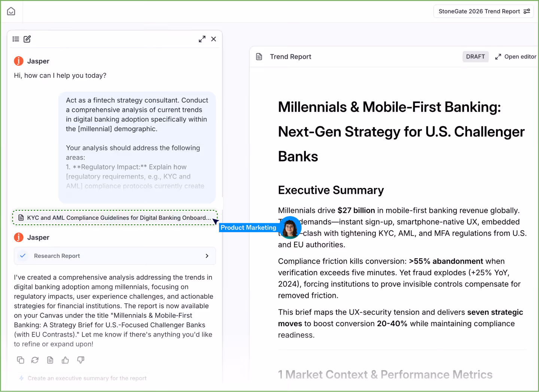Select the Home icon in the top-left corner
This screenshot has width=539, height=392.
[11, 11]
